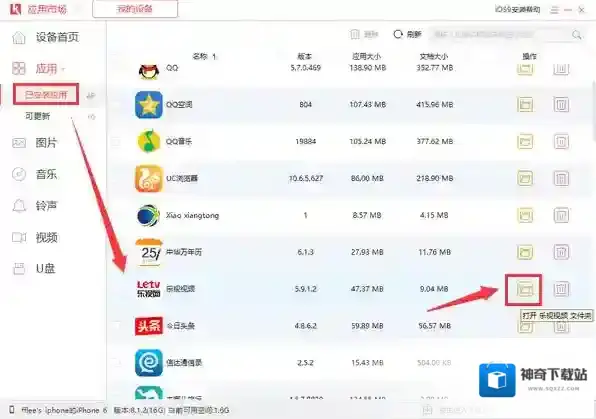Viewport: 596px width, 419px height.
Task: Open the U盘 drive icon
Action: point(19,269)
